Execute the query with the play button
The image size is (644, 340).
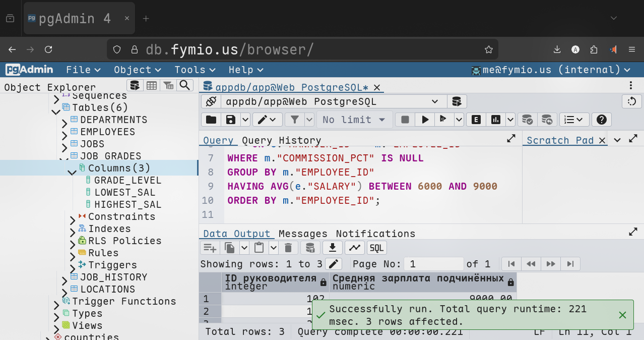(425, 120)
